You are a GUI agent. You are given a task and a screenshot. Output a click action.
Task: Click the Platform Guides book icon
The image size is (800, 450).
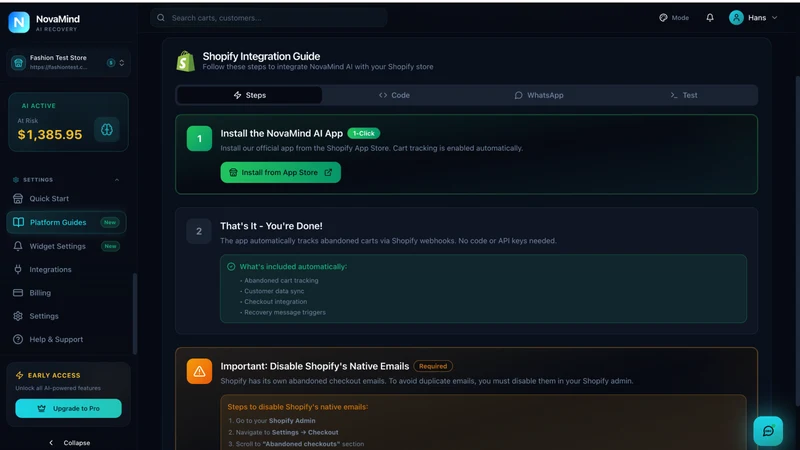(x=18, y=222)
